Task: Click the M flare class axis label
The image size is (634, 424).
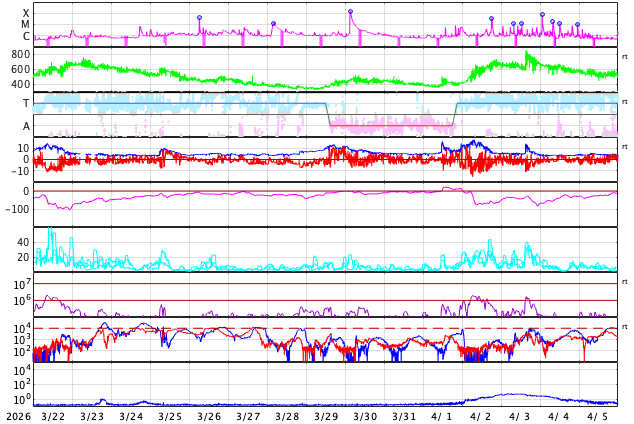Action: pyautogui.click(x=26, y=25)
